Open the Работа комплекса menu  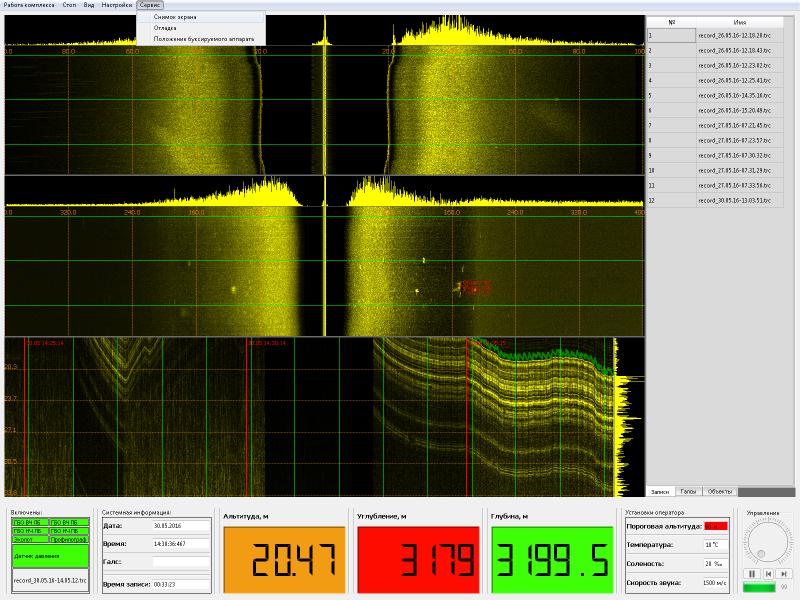29,5
